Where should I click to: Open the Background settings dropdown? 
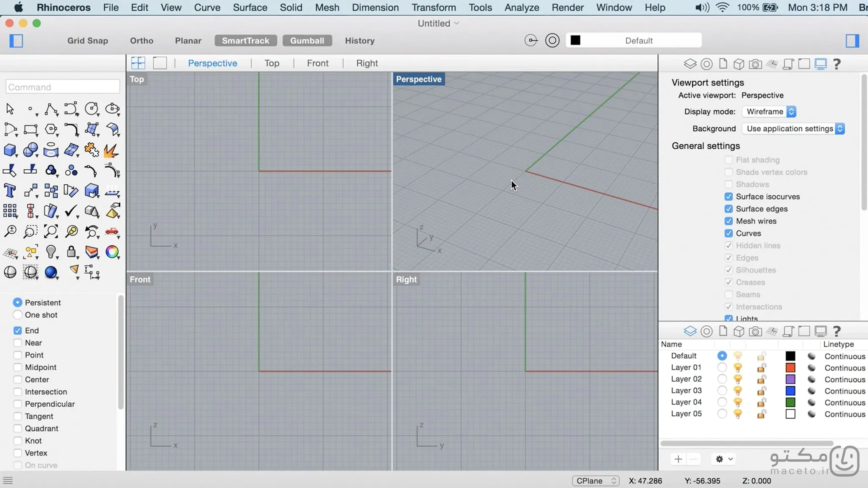pos(793,129)
